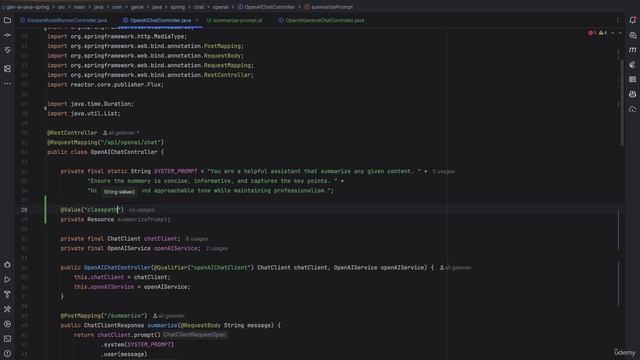Jump to previous highlighted error arrow
The height and width of the screenshot is (360, 640).
pyautogui.click(x=612, y=33)
